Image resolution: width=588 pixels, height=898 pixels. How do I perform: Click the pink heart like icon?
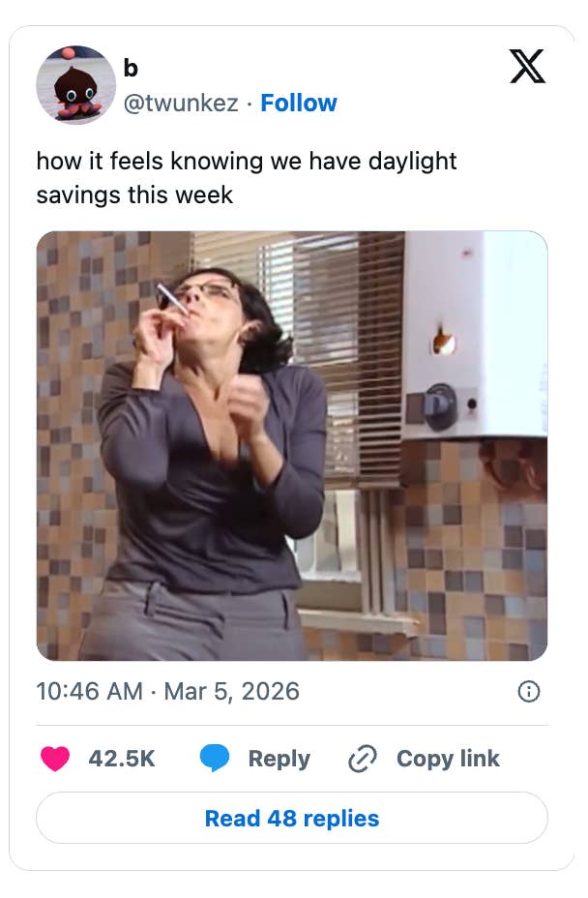tap(55, 759)
